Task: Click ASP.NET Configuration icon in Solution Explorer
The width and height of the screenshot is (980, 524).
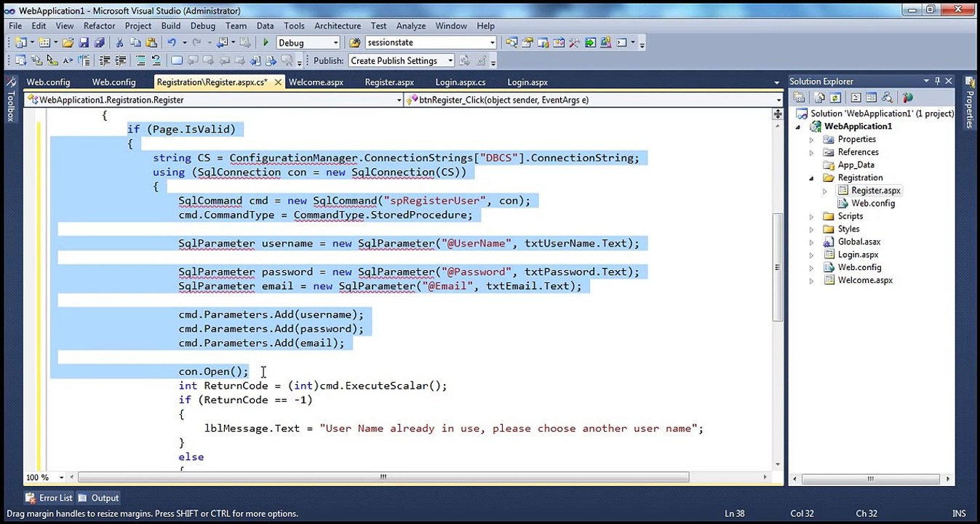Action: pyautogui.click(x=907, y=98)
